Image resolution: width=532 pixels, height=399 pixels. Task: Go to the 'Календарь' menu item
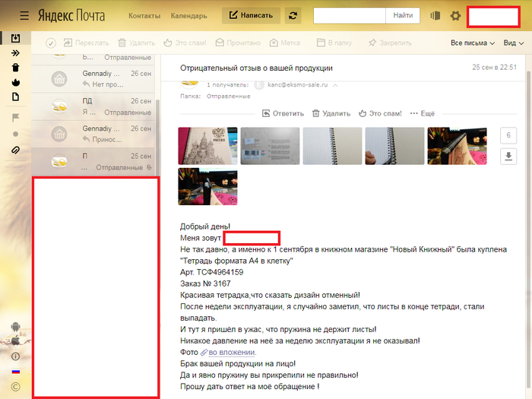[x=188, y=15]
